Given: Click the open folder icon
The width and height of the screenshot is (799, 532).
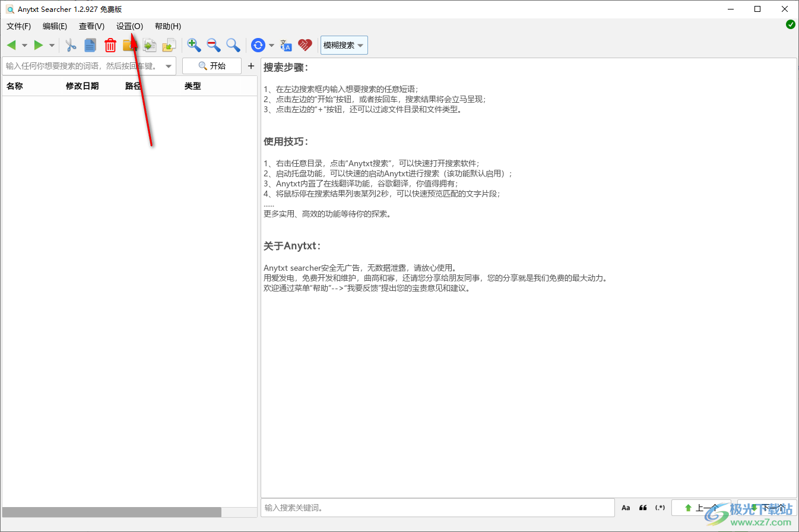Looking at the screenshot, I should (129, 45).
